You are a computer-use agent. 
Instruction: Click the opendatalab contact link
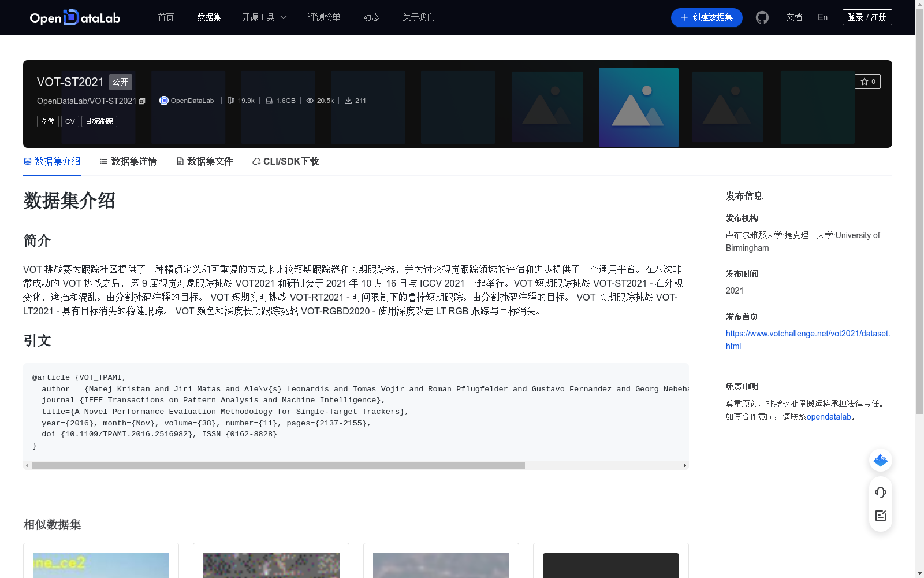(829, 417)
